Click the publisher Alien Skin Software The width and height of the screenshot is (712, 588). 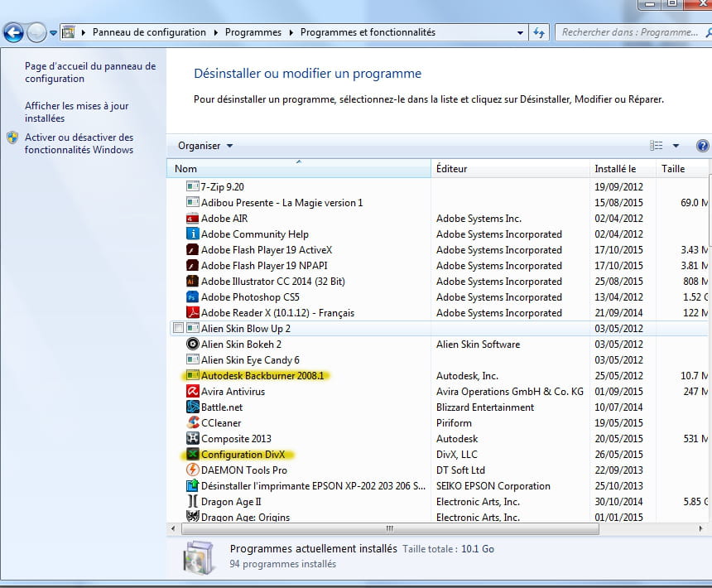coord(479,345)
